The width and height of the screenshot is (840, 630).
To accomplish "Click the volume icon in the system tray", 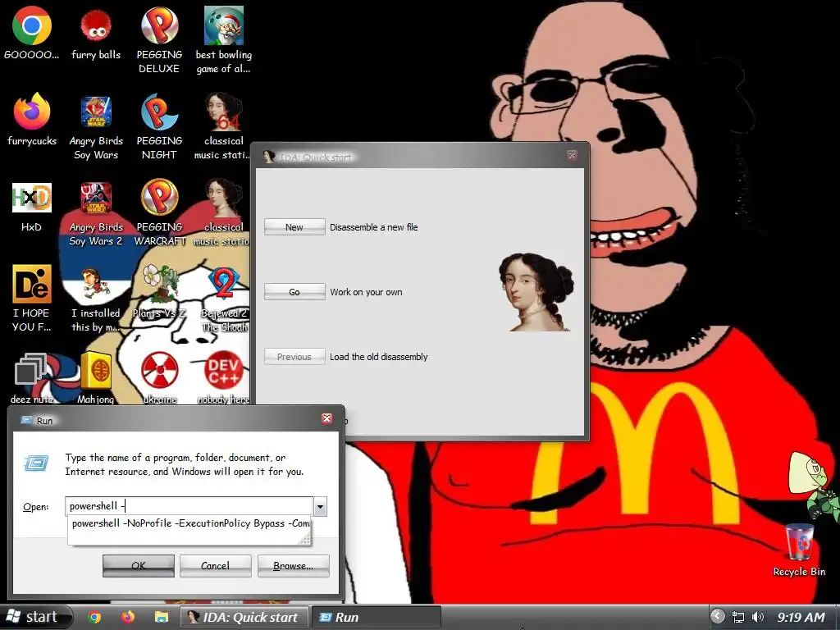I will pyautogui.click(x=757, y=617).
